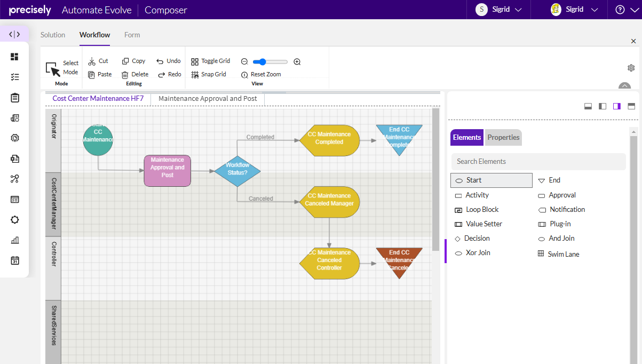The height and width of the screenshot is (364, 642).
Task: Select the Approval element
Action: [x=557, y=195]
